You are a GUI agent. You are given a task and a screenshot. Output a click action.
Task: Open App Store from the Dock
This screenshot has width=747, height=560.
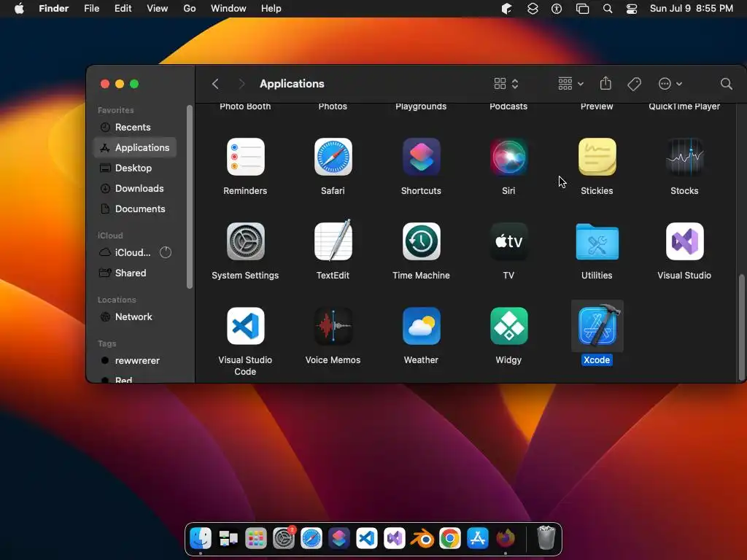(478, 539)
